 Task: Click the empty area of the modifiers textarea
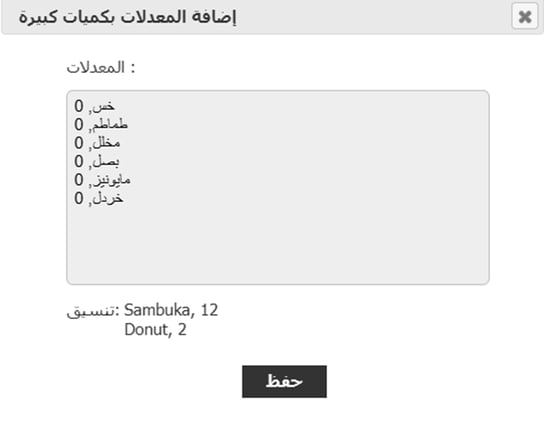point(278,243)
